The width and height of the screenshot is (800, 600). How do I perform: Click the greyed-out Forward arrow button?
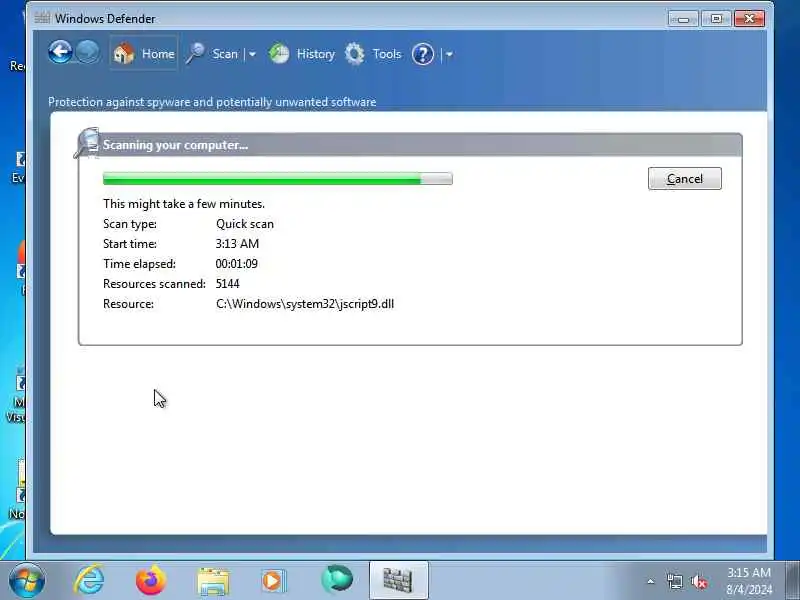[88, 52]
